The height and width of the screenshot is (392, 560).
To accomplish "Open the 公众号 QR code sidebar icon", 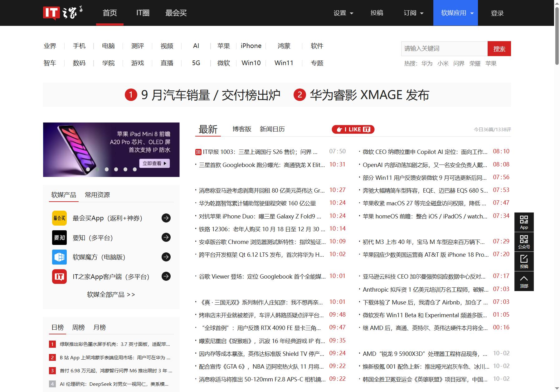I will (x=524, y=242).
